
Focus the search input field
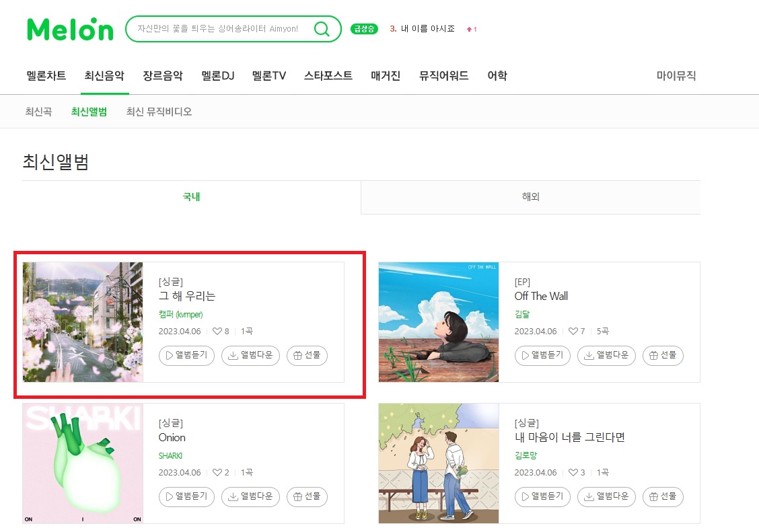[x=218, y=29]
